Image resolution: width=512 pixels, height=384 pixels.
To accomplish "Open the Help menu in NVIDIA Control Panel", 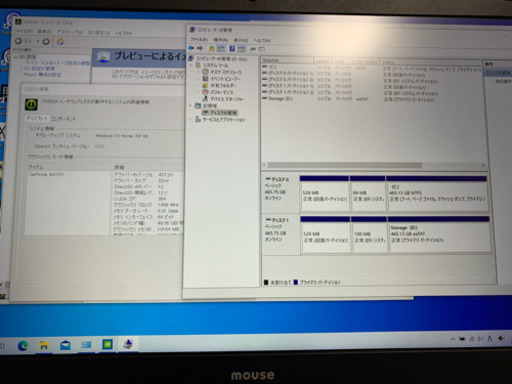I will click(123, 33).
